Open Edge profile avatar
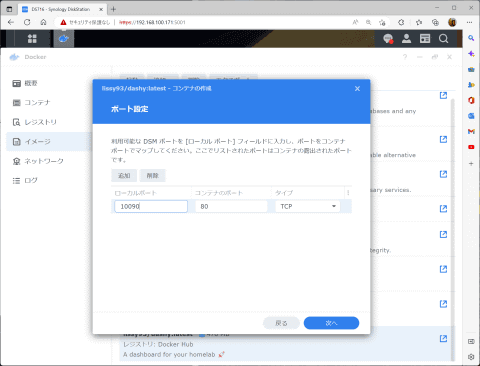This screenshot has width=480, height=366. click(452, 22)
